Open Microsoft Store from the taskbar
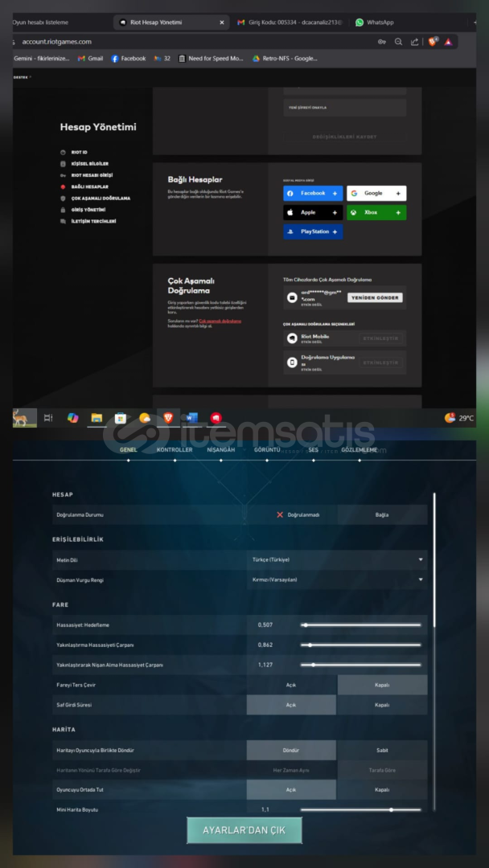Screen dimensions: 489x868 tap(121, 418)
